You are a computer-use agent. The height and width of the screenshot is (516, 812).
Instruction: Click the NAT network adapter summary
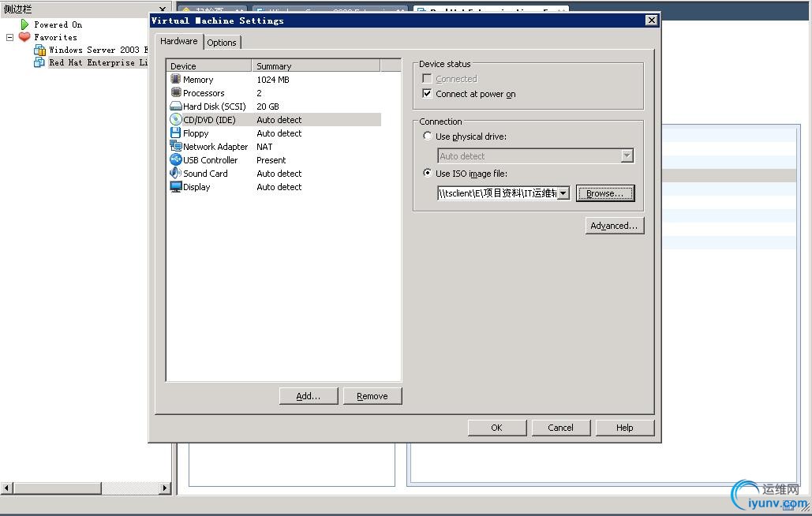click(x=264, y=147)
